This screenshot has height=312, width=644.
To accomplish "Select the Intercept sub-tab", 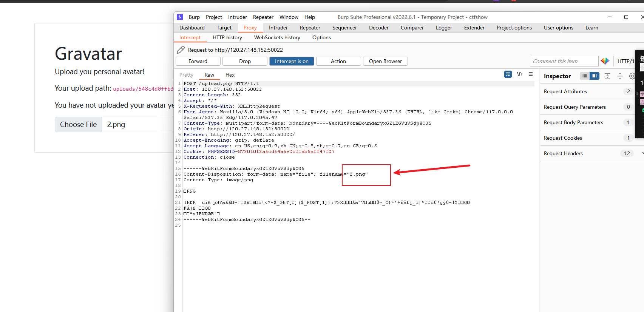I will (190, 37).
